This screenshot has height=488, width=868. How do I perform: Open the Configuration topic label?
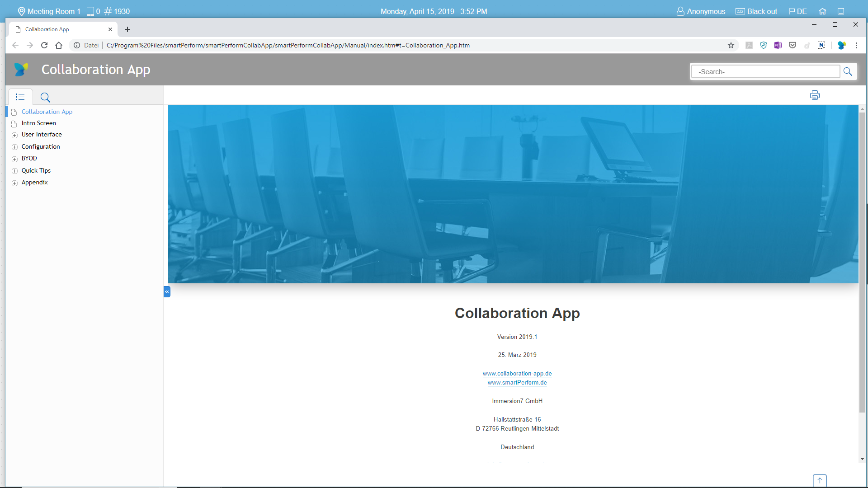coord(41,146)
